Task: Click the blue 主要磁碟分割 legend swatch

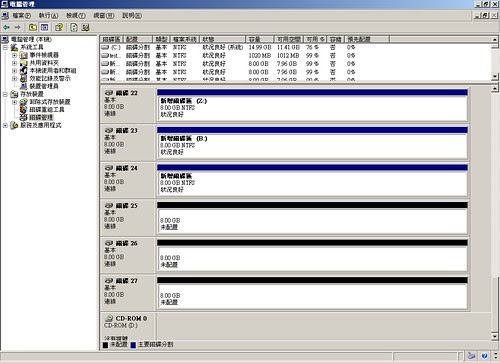Action: click(133, 345)
